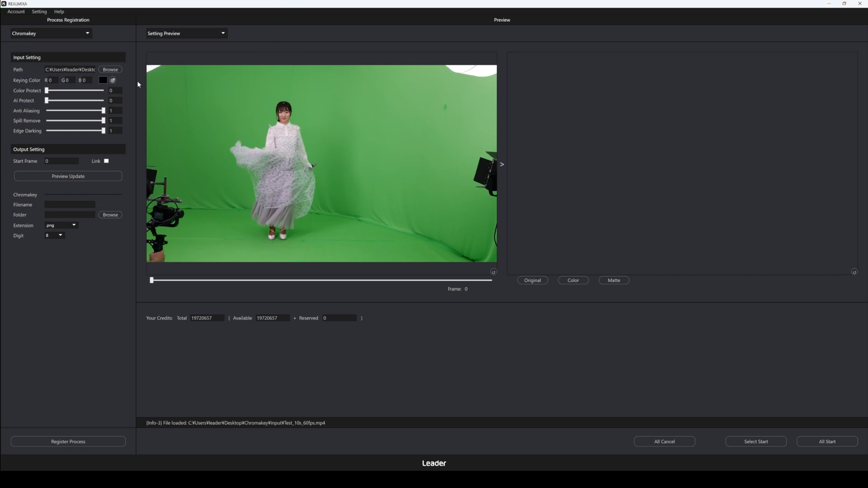
Task: Click the Preview Update button
Action: [x=68, y=176]
